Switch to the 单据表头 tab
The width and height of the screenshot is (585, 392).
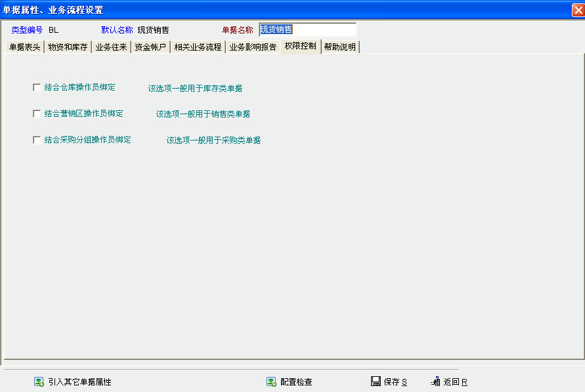[24, 47]
